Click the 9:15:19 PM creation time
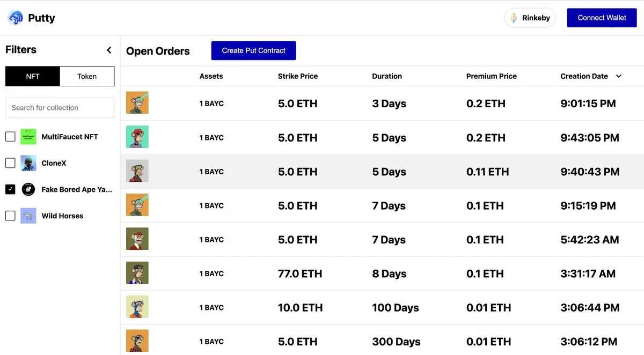Image resolution: width=644 pixels, height=355 pixels. click(588, 205)
